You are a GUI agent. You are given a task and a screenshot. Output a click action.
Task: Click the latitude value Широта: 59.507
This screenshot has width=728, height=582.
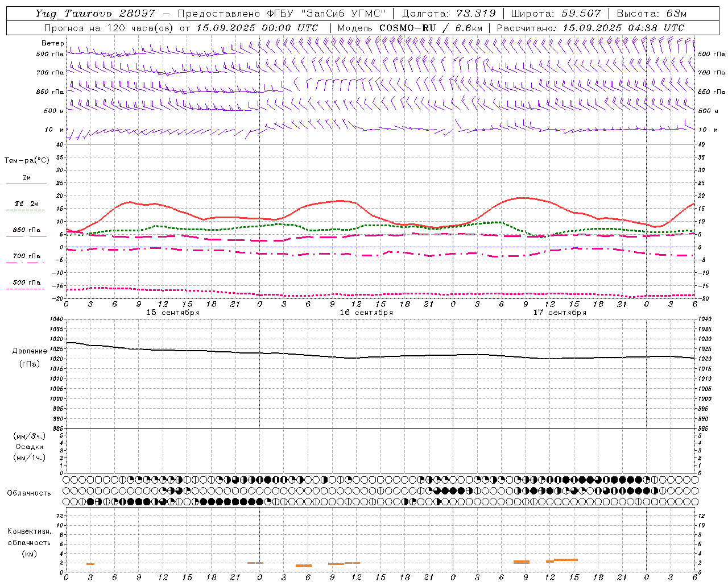(556, 14)
